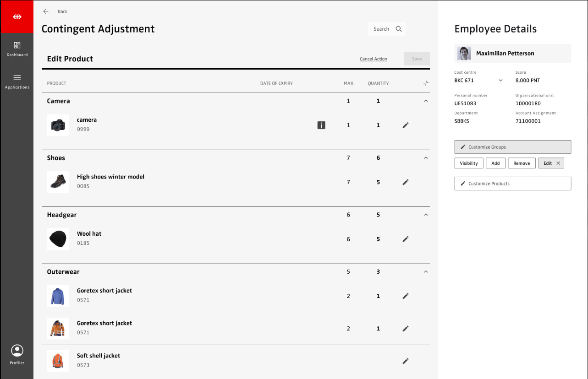This screenshot has width=588, height=379.
Task: Click the Customize Products button
Action: tap(512, 184)
